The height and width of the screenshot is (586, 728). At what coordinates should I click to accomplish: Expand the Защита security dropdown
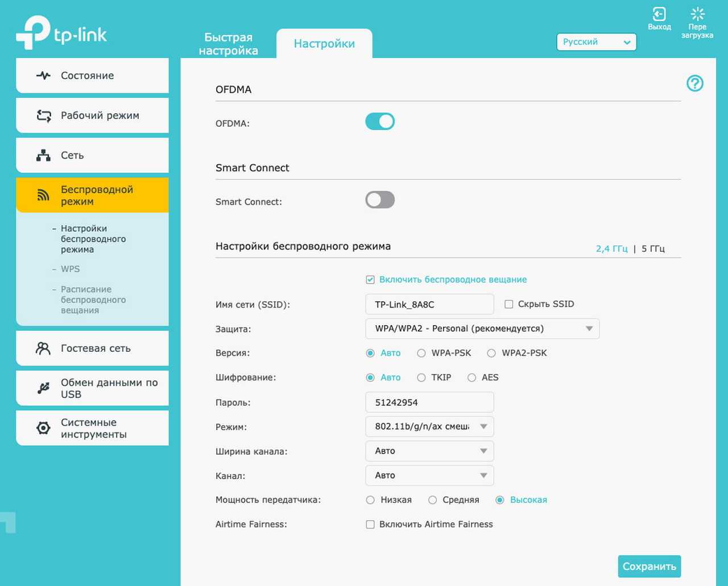pyautogui.click(x=482, y=329)
